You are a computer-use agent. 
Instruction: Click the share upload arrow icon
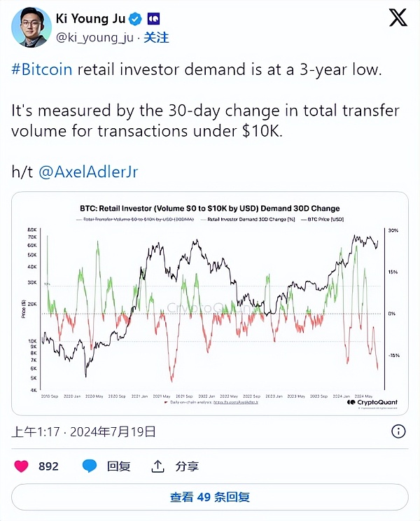(158, 466)
